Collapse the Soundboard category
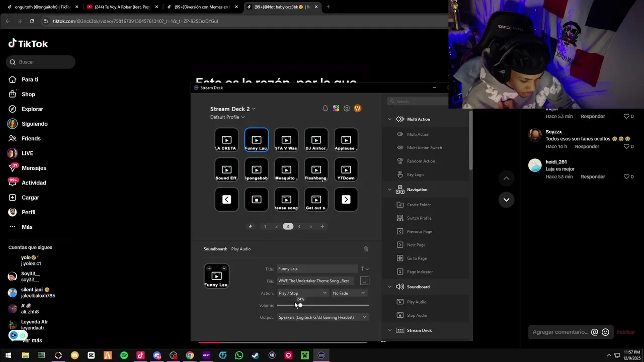Screen dimensions: 644x362 click(x=389, y=287)
